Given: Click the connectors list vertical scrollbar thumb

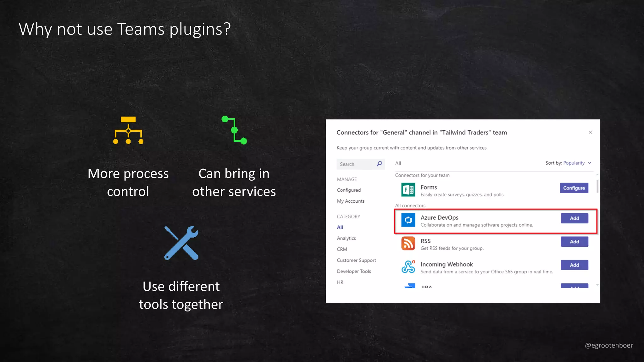Looking at the screenshot, I should [x=597, y=186].
